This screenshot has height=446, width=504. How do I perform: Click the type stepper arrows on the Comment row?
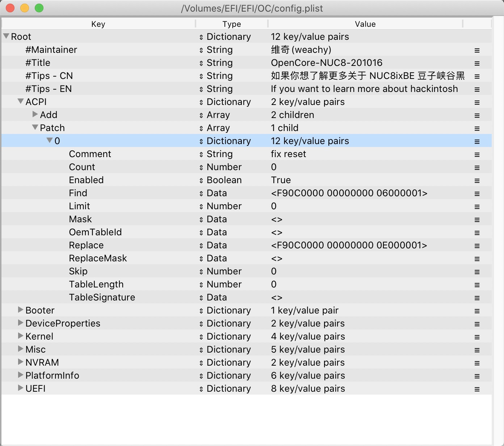(201, 154)
